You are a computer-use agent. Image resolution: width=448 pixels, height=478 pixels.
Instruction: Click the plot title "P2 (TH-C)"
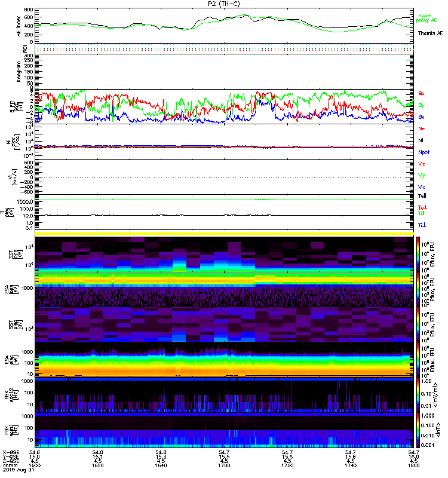click(x=224, y=4)
